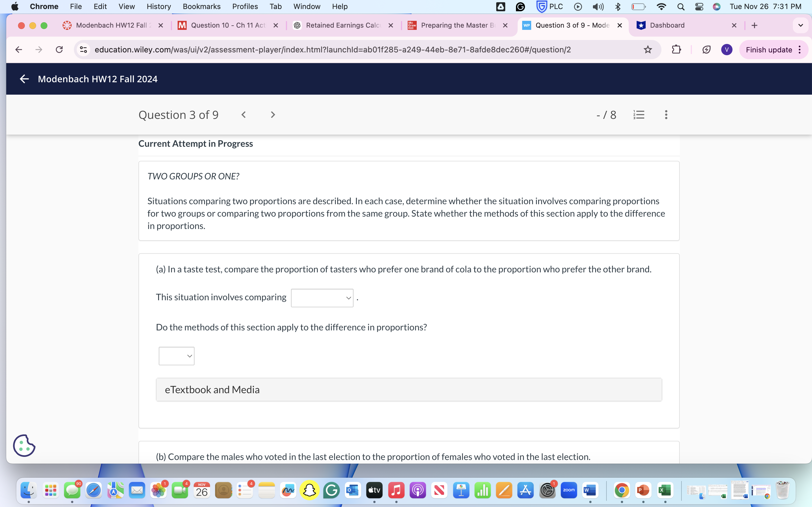Open the three-dot menu in the assessment toolbar
Screen dimensions: 812x507
[x=666, y=115]
